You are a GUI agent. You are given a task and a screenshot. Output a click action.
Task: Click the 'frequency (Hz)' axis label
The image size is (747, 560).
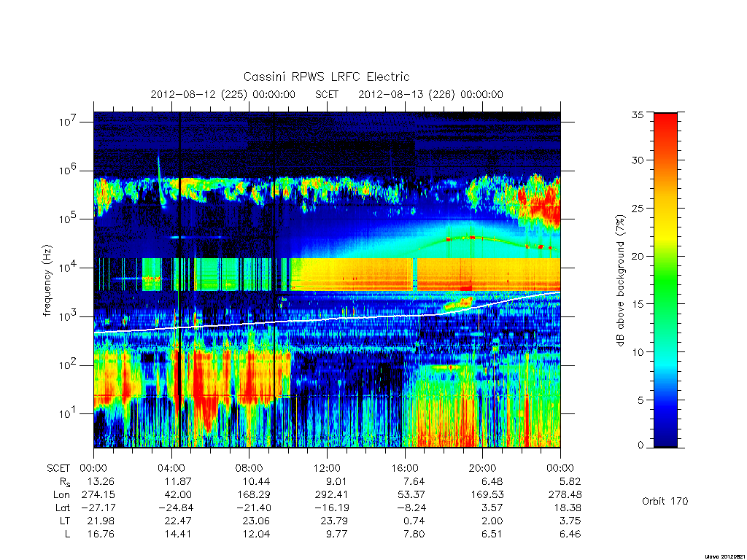[47, 281]
